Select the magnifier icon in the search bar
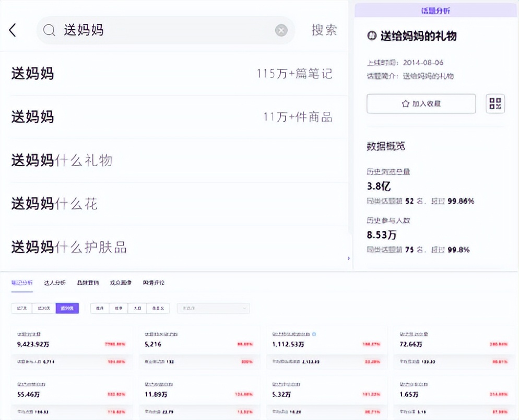The width and height of the screenshot is (519, 420). 49,30
